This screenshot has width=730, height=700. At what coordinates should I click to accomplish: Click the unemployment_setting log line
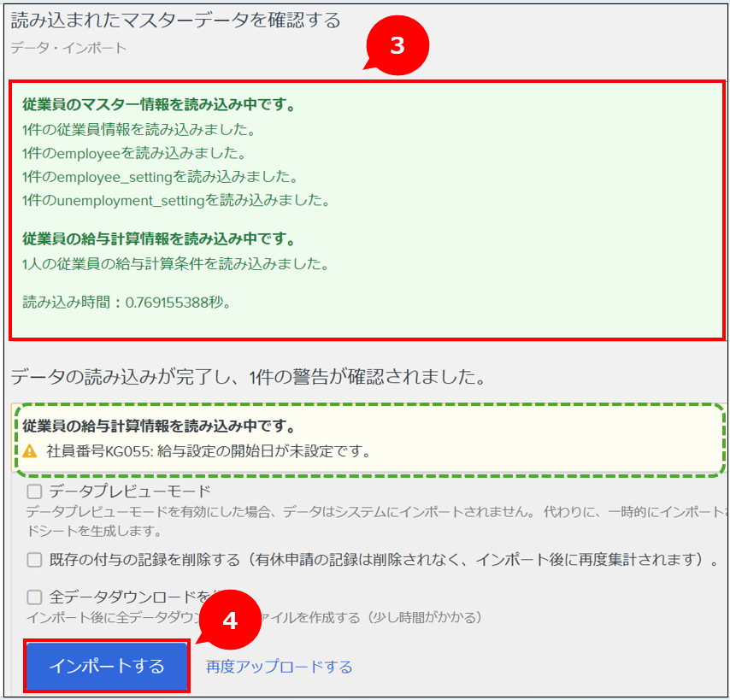[176, 200]
